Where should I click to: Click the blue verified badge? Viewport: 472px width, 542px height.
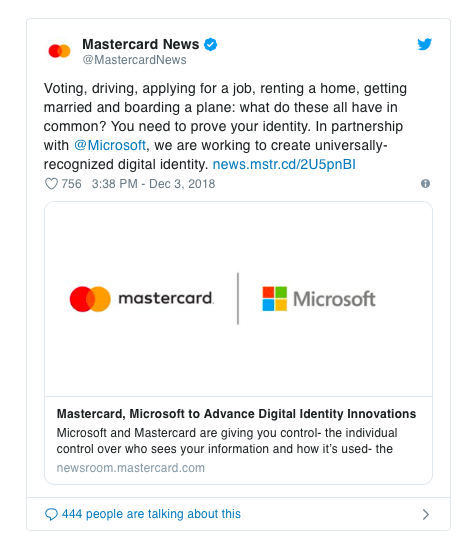pyautogui.click(x=210, y=45)
